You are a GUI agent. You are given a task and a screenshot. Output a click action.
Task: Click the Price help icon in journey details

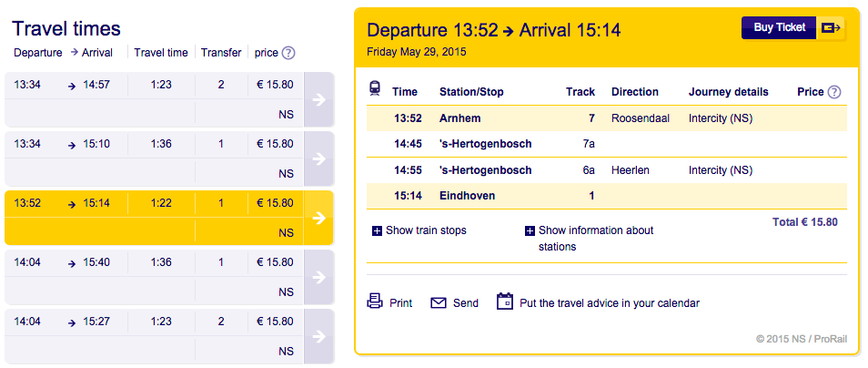pos(834,92)
